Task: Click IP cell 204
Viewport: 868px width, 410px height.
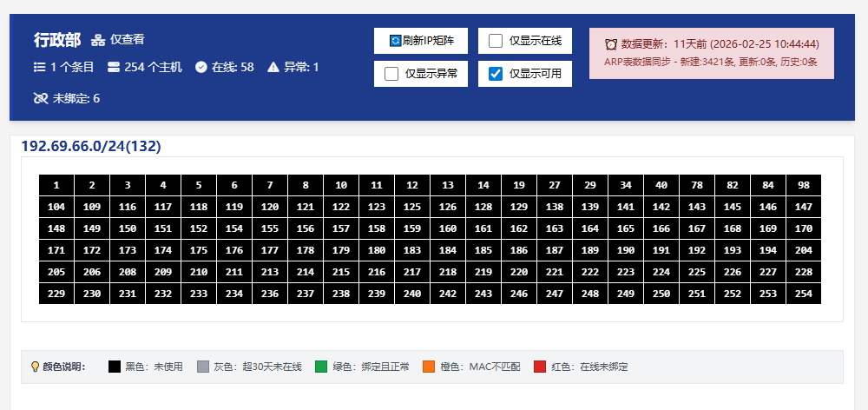Action: 804,250
